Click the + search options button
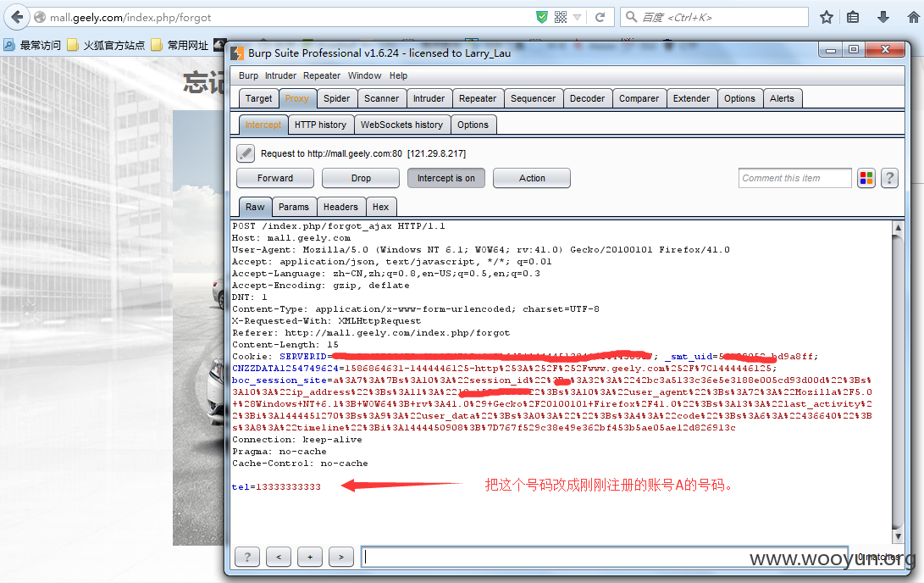 (x=310, y=557)
